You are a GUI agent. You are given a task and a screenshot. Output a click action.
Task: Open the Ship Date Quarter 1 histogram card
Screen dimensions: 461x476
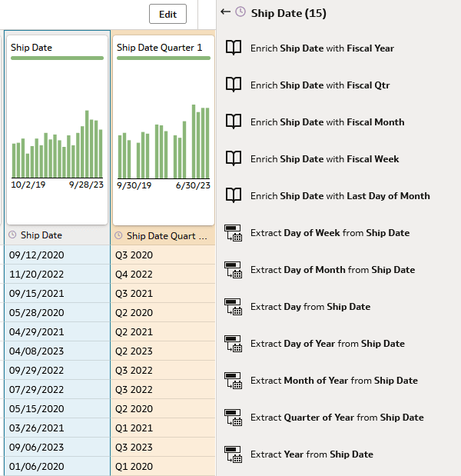[x=164, y=129]
